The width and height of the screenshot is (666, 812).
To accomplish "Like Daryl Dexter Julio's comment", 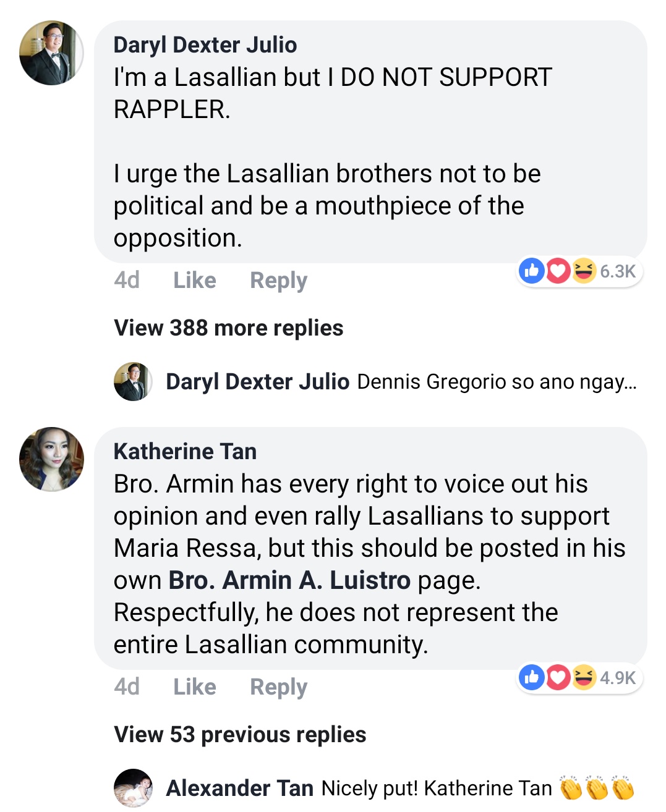I will [x=194, y=281].
